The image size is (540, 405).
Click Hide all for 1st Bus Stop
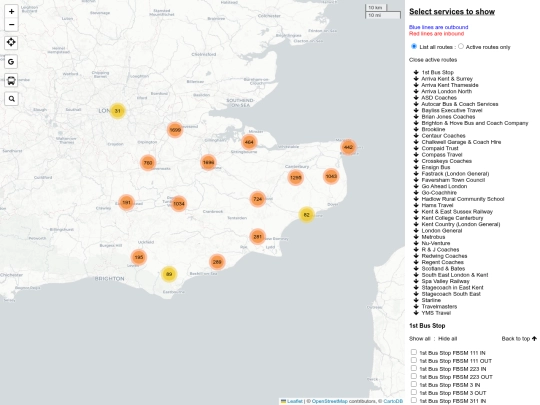click(447, 339)
